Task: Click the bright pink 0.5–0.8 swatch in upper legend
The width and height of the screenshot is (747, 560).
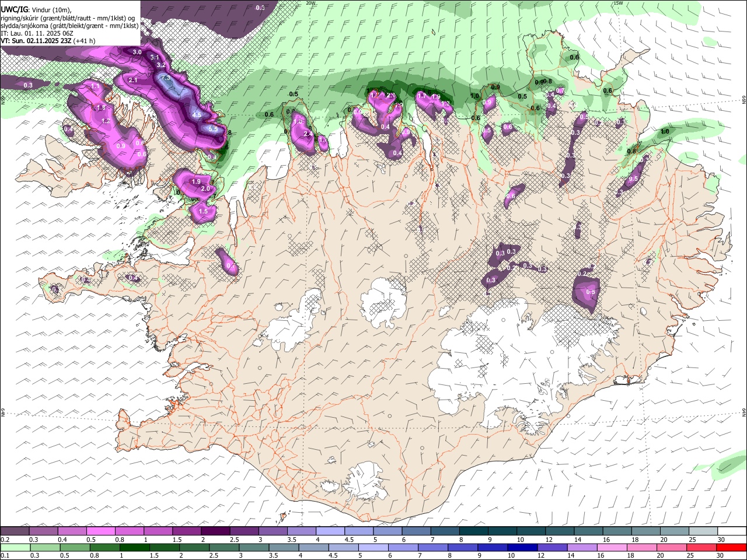Action: click(101, 531)
